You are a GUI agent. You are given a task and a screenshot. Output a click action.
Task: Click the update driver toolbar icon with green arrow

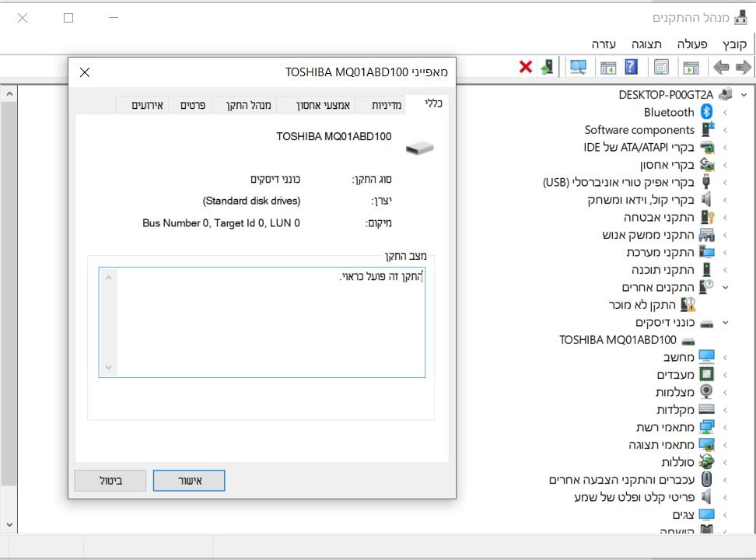547,67
